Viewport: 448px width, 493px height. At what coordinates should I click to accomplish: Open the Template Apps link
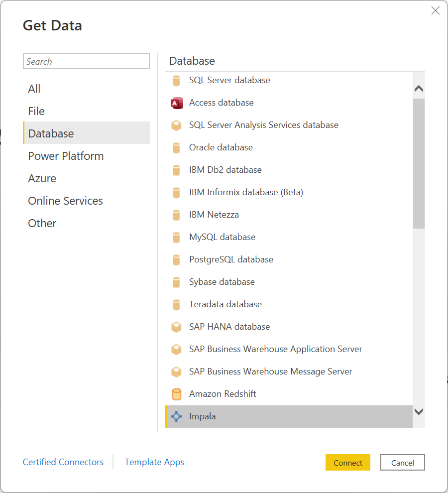click(154, 462)
